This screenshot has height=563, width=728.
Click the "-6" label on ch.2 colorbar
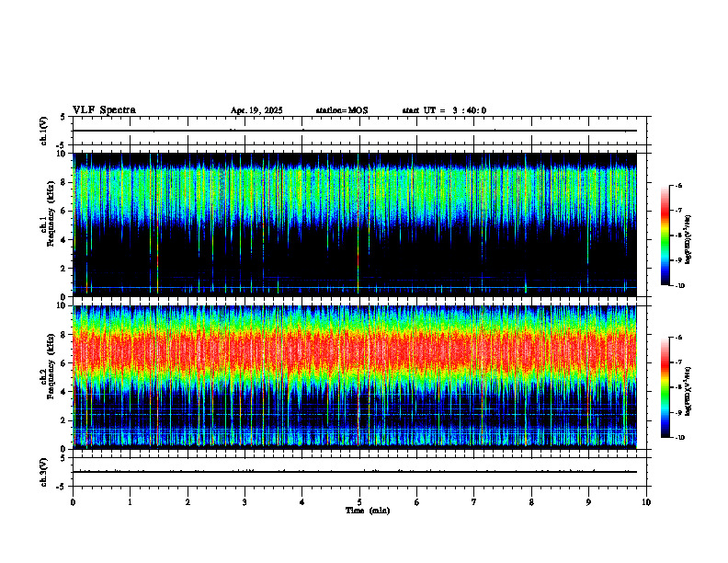click(678, 338)
